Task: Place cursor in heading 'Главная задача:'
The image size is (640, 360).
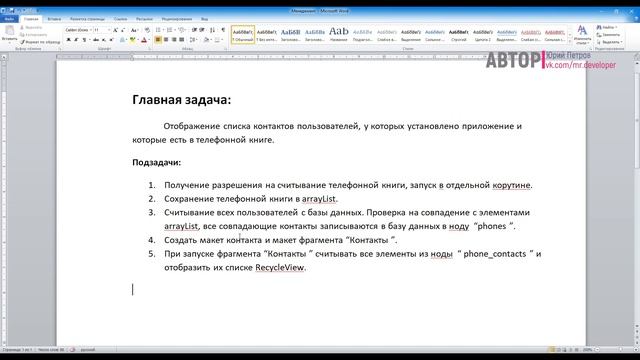Action: [x=182, y=100]
